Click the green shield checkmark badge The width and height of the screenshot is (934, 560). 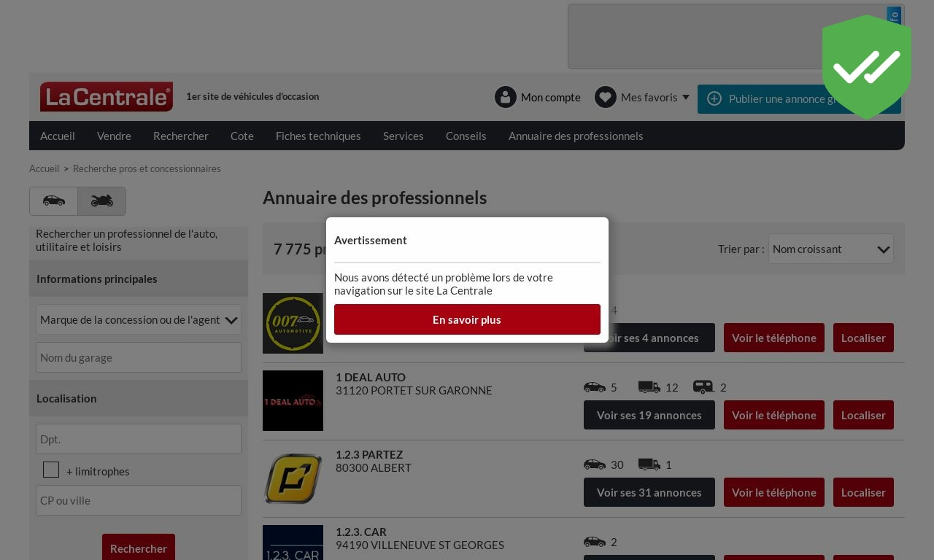[x=867, y=67]
